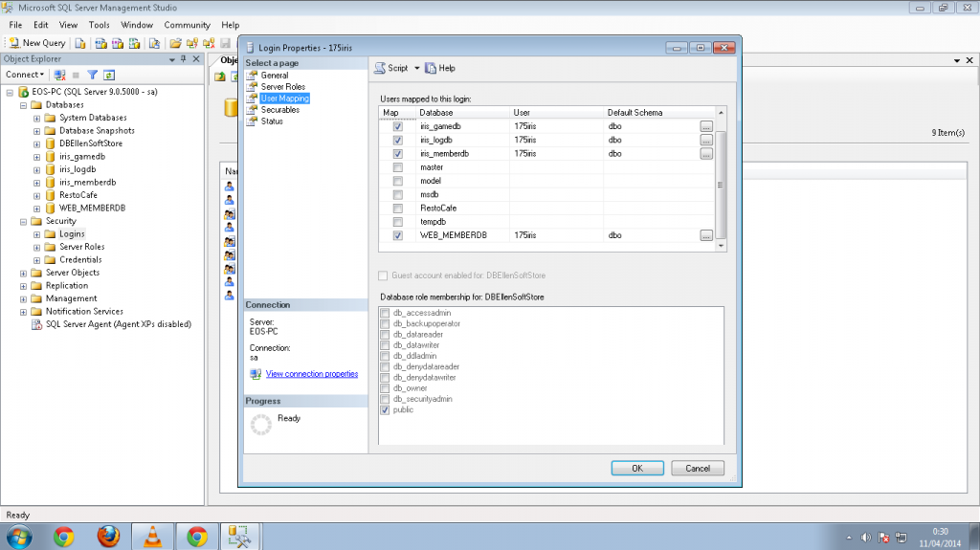The height and width of the screenshot is (550, 980).
Task: Click the Filter funnel icon in Object Explorer
Action: [x=93, y=75]
